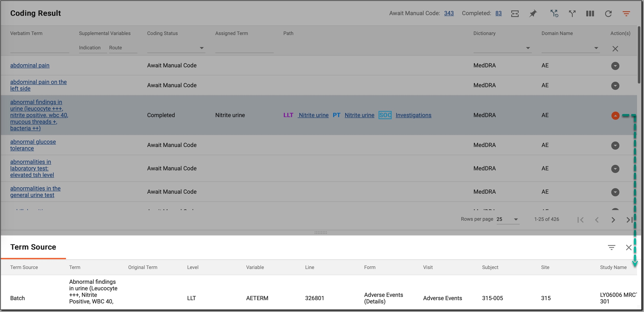Screen dimensions: 644x312
Task: Click the vertical scrollbar of Coding Result
Action: tap(639, 55)
